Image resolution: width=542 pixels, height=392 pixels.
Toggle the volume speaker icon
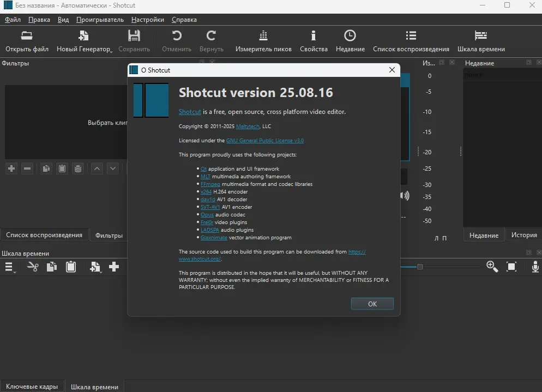pos(405,196)
